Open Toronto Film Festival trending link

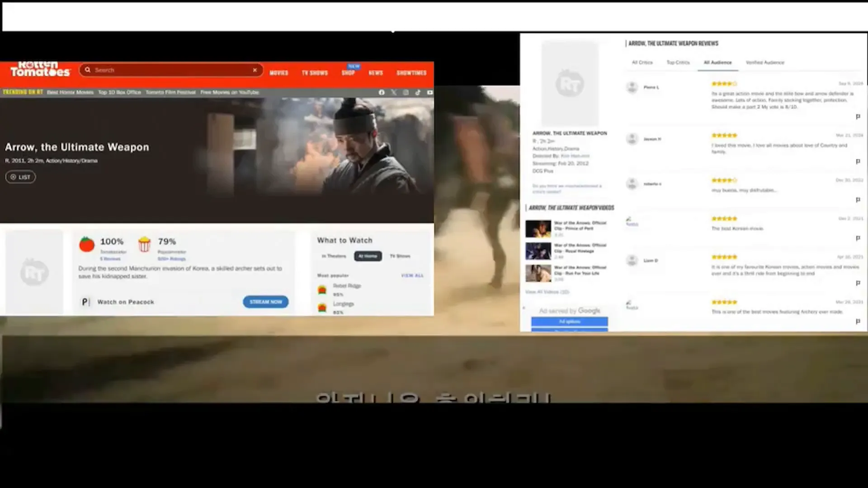pos(170,92)
